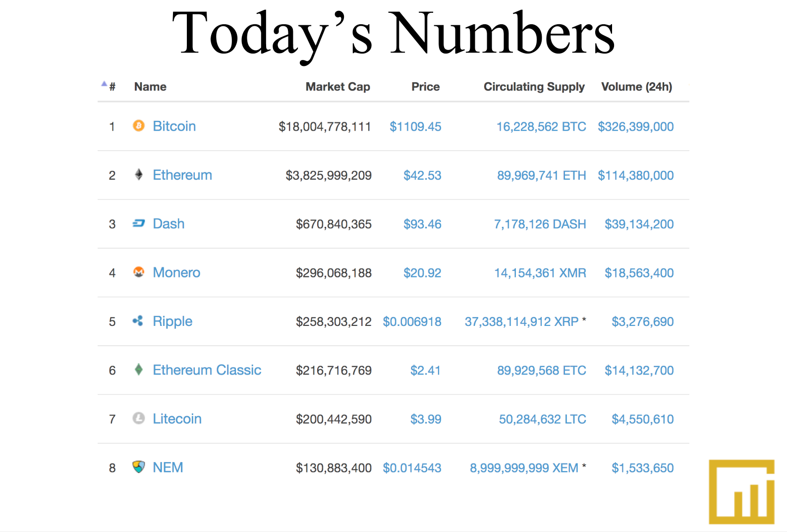
Task: Sort table by Market Cap column
Action: [337, 87]
